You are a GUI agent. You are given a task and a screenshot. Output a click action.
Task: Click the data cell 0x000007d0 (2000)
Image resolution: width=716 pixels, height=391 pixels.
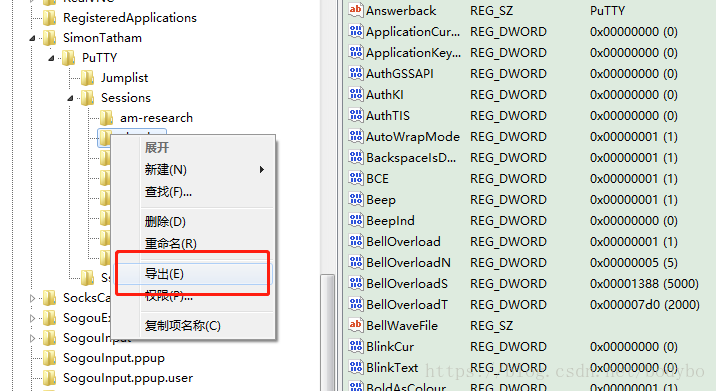644,305
